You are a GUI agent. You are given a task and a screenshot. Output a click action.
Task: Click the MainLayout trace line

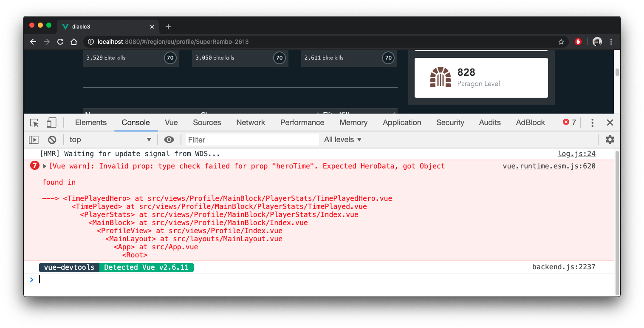194,239
